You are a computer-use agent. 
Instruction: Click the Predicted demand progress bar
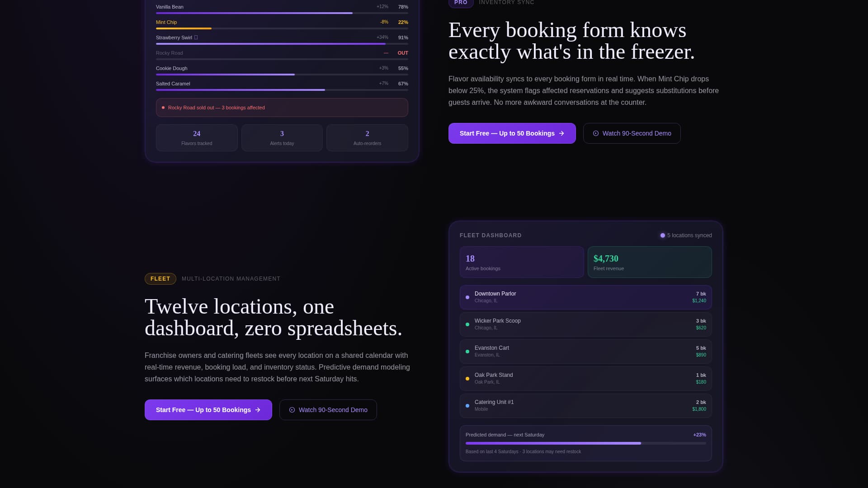pyautogui.click(x=585, y=443)
